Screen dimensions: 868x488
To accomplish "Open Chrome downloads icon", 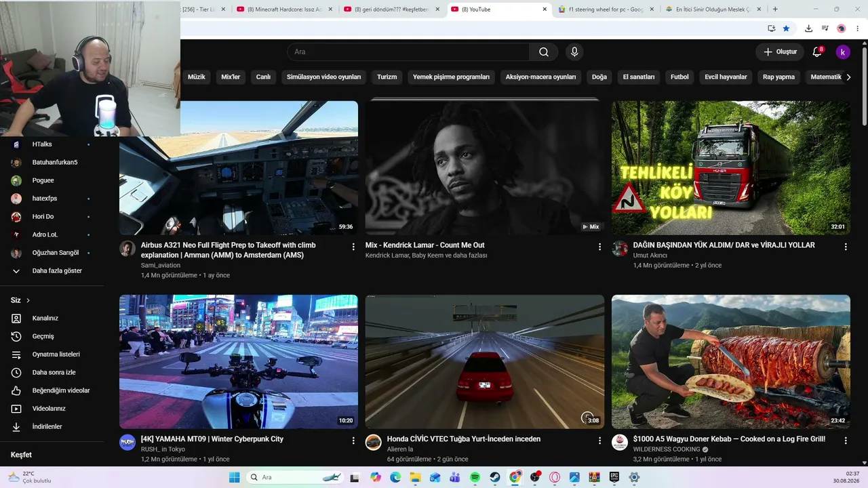I will coord(808,28).
